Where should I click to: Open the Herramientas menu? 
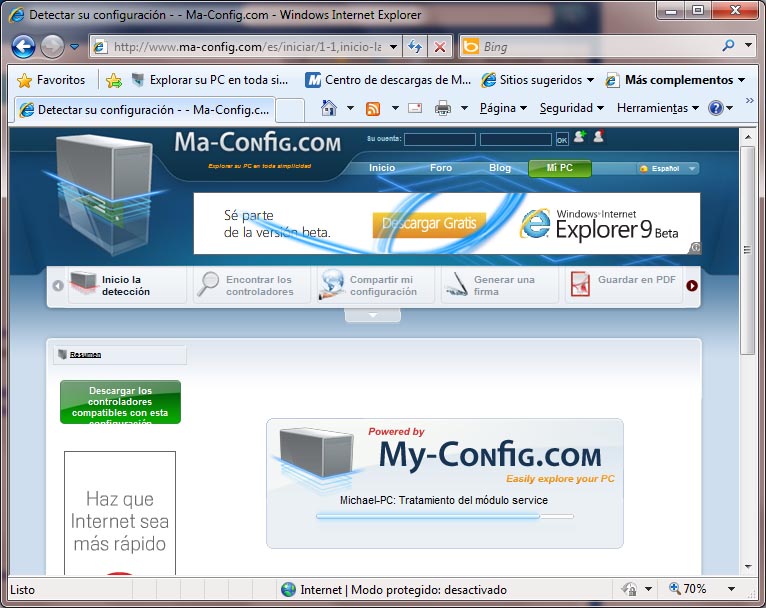[658, 108]
